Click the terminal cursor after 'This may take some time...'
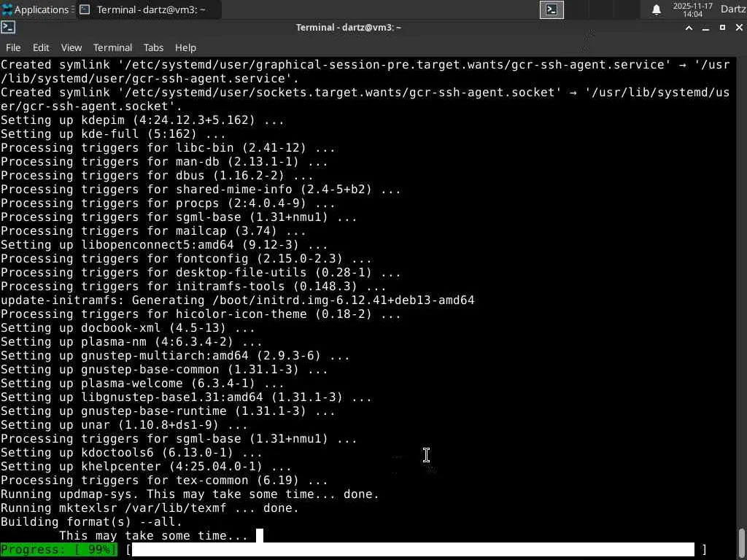 (260, 536)
